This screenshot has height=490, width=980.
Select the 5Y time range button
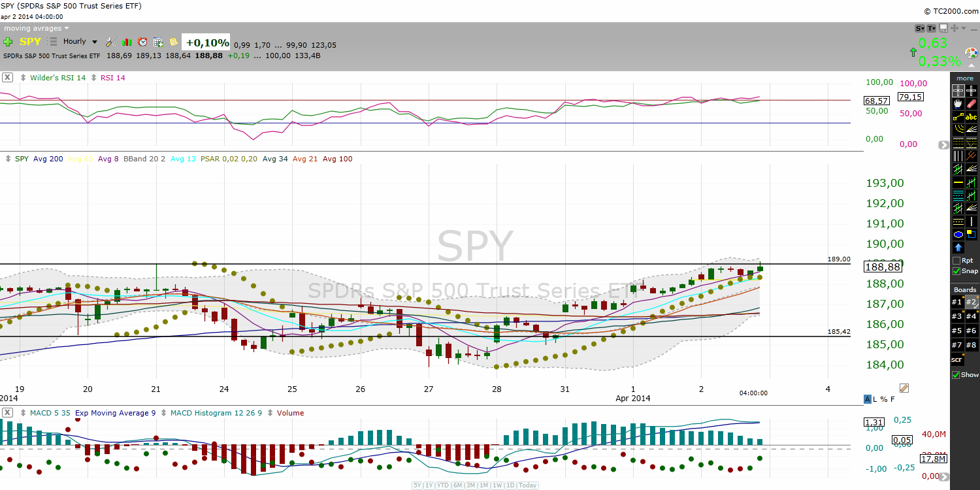tap(417, 485)
